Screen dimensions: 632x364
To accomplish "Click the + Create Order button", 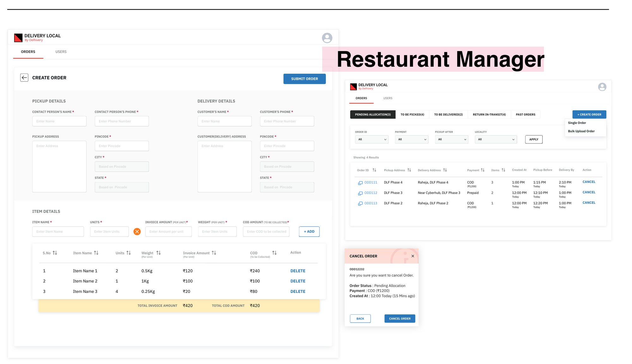I will [589, 114].
